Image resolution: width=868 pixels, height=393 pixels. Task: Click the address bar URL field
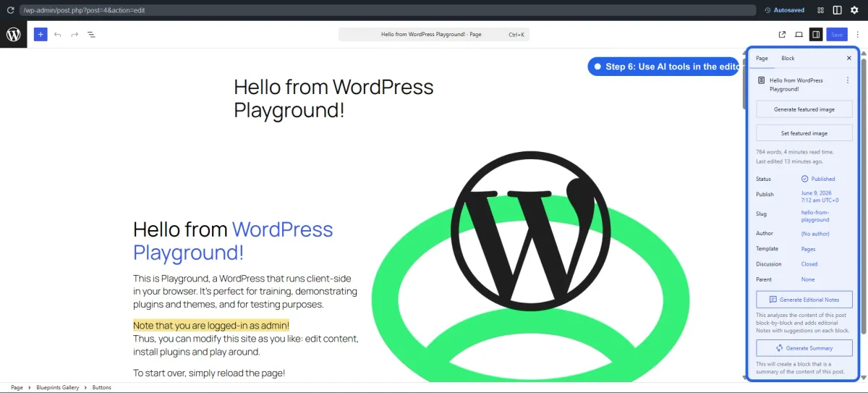pyautogui.click(x=387, y=10)
